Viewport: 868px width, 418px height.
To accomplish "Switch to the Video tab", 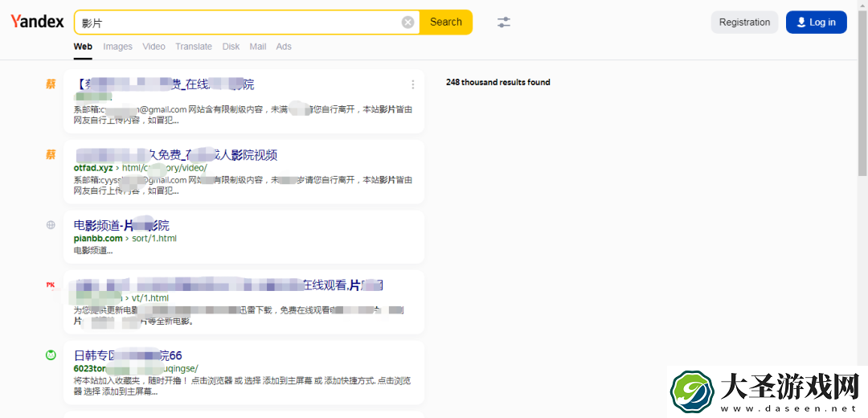I will 154,47.
